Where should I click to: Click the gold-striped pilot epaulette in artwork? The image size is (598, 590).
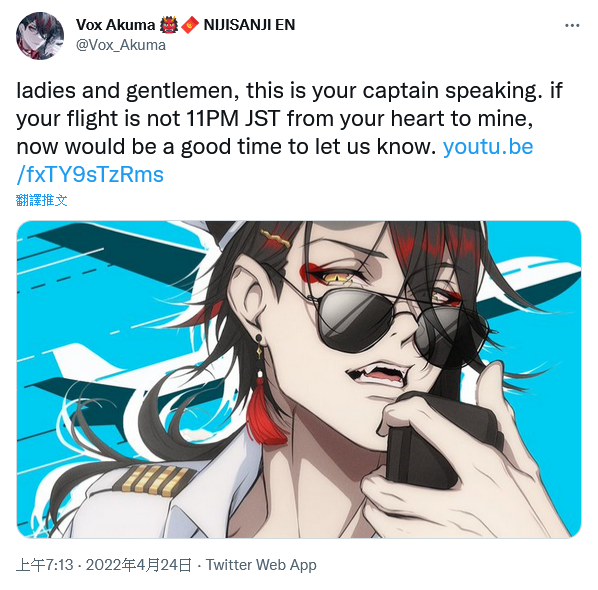[154, 481]
